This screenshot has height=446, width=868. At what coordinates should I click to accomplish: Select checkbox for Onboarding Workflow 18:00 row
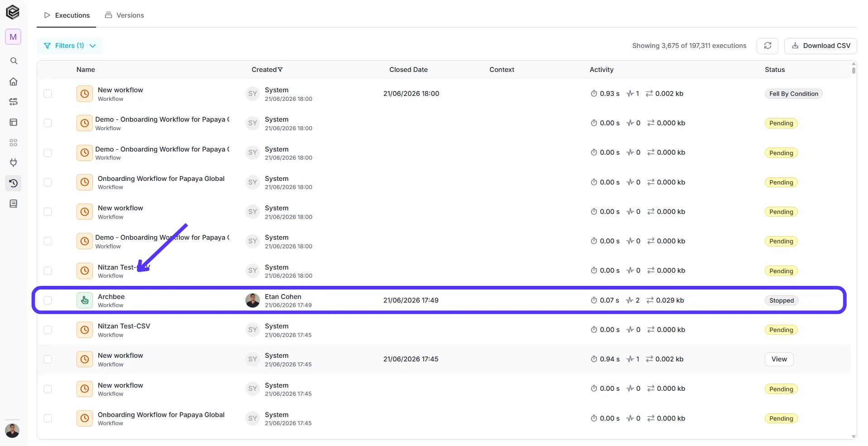click(48, 182)
